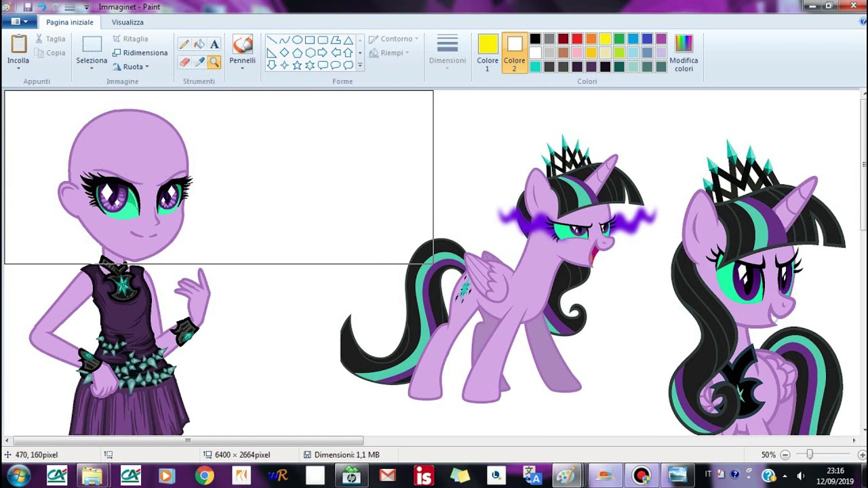Choose the rounded callout shape
This screenshot has width=868, height=488.
[x=323, y=65]
